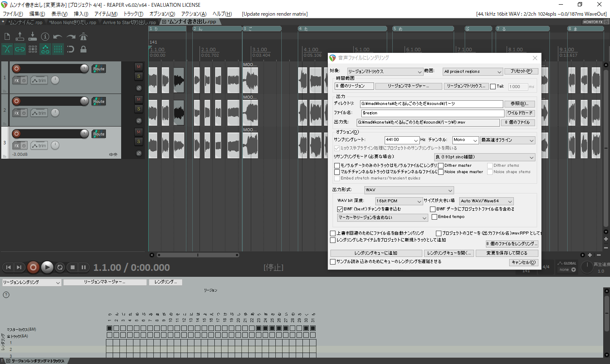610x364 pixels.
Task: Open the 16bit PCM bit depth dropdown
Action: pos(399,201)
